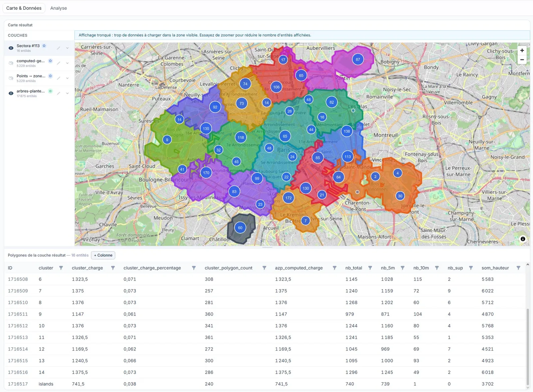
Task: Filter the nb_sup column
Action: click(471, 268)
